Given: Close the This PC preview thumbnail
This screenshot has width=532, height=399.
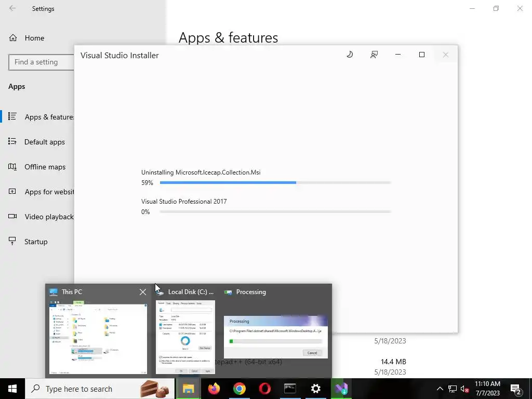Looking at the screenshot, I should 143,292.
